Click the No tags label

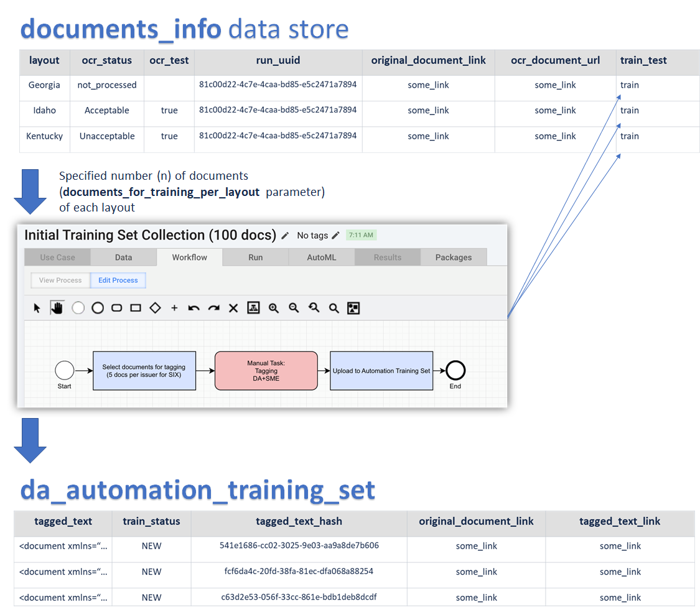[312, 235]
